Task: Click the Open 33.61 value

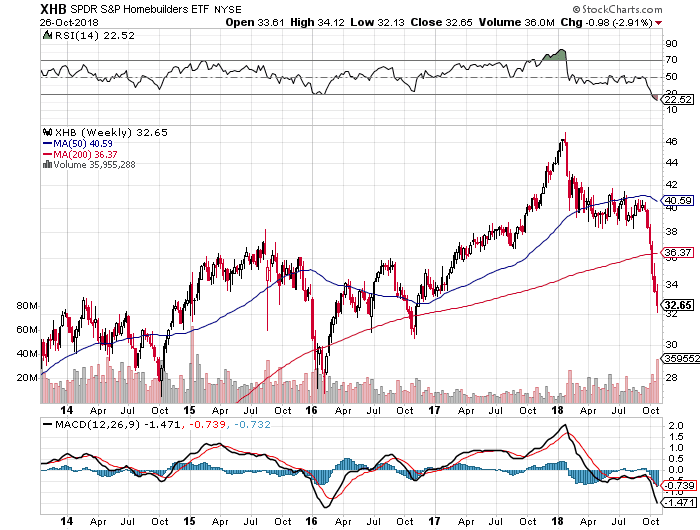Action: pos(254,22)
